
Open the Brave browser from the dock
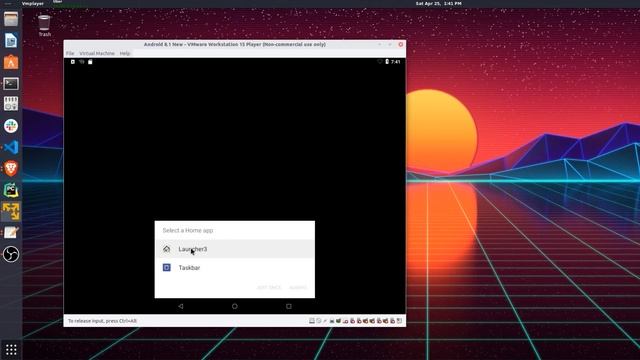11,168
